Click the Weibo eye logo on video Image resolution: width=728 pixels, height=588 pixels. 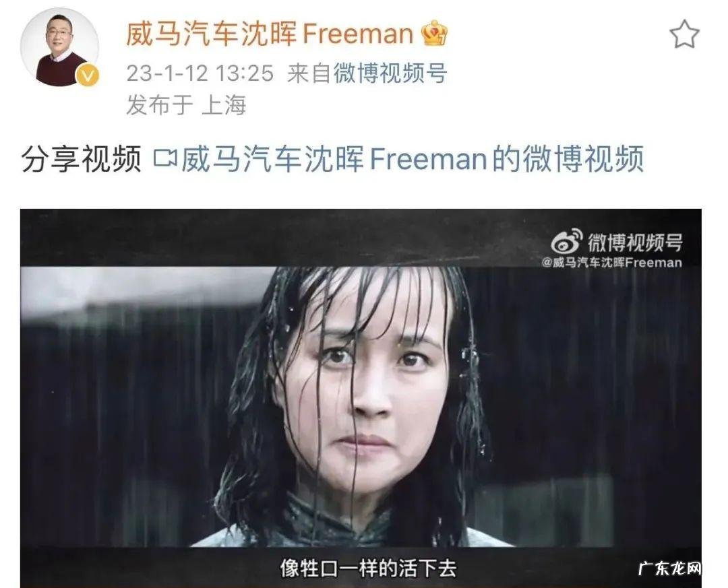pyautogui.click(x=566, y=241)
